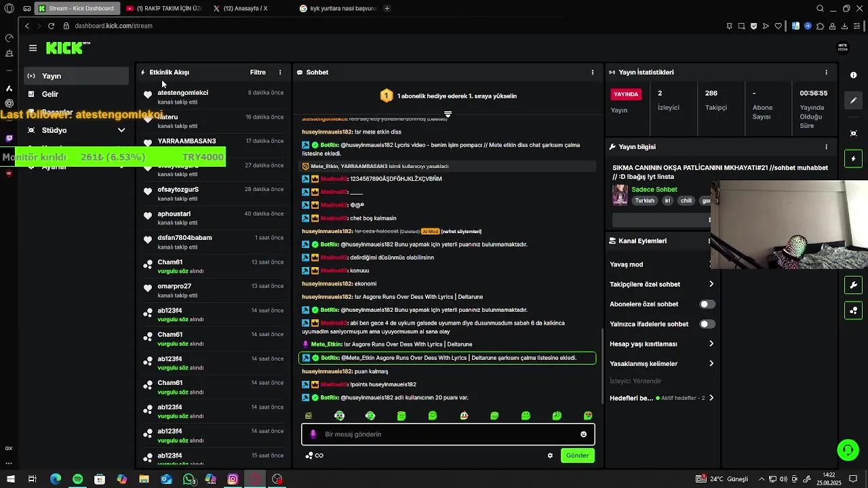Click the Gönder send button

pos(578,455)
